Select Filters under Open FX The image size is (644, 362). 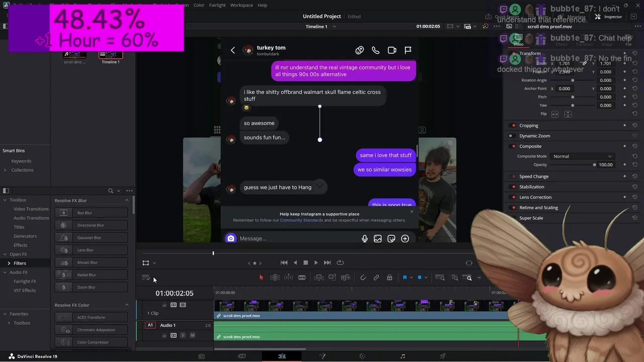click(20, 263)
